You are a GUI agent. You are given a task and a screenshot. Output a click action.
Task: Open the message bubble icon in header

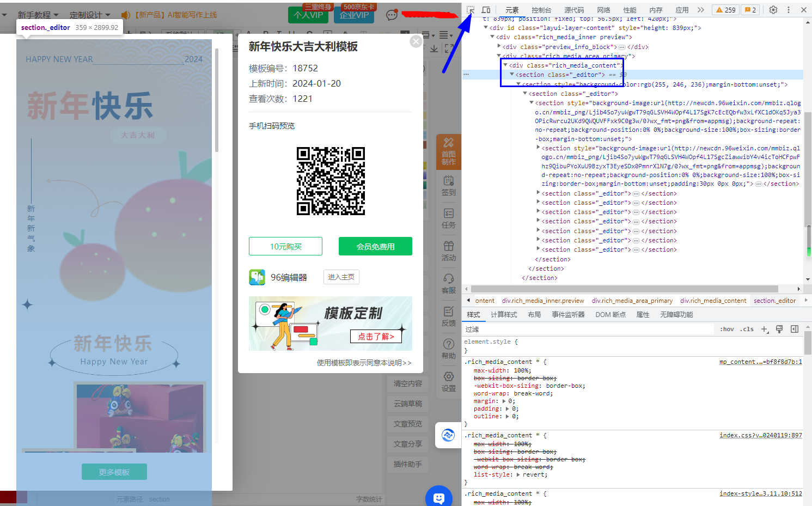(392, 15)
